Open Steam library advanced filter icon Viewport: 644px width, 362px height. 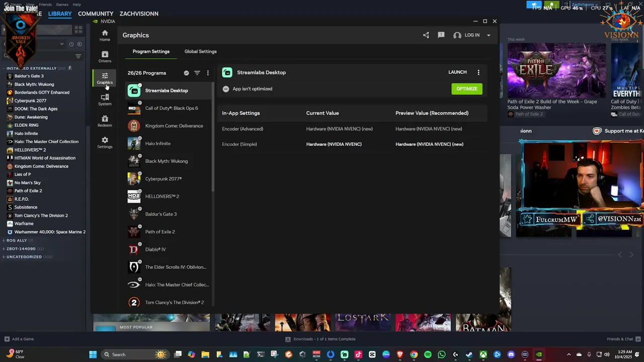(x=78, y=56)
